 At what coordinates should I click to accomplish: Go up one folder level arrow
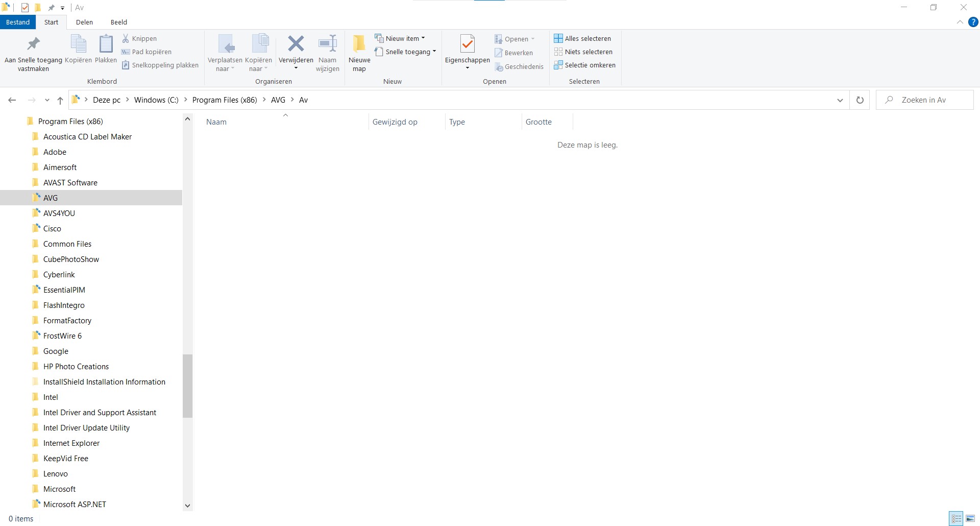60,100
